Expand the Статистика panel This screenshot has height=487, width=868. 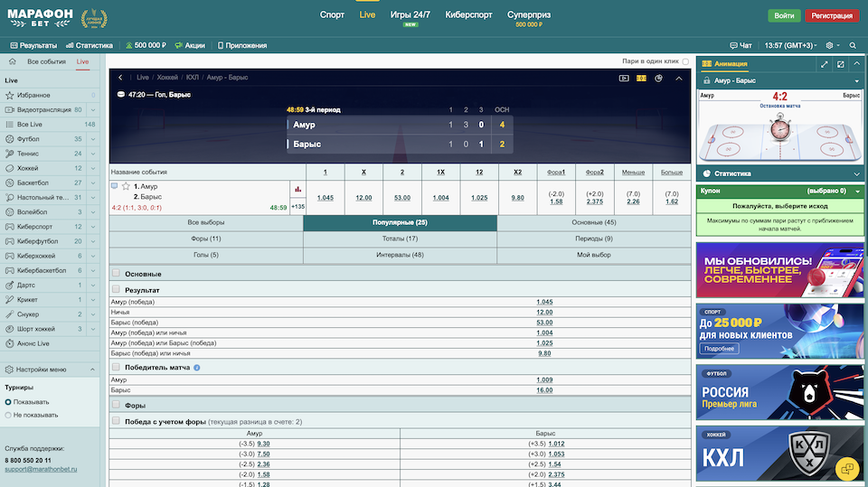pyautogui.click(x=857, y=173)
